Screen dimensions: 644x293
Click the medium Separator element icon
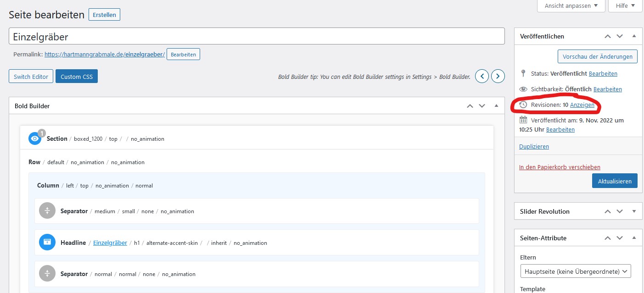pos(47,211)
